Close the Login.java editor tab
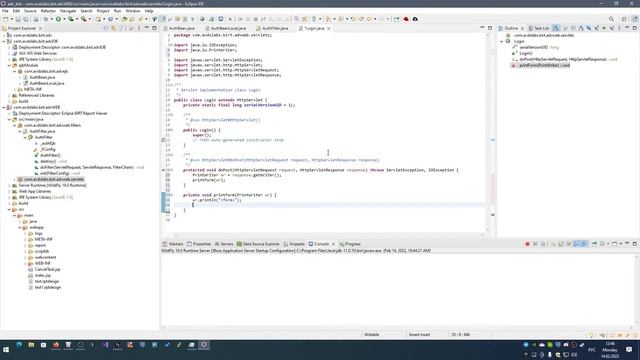 (x=329, y=28)
